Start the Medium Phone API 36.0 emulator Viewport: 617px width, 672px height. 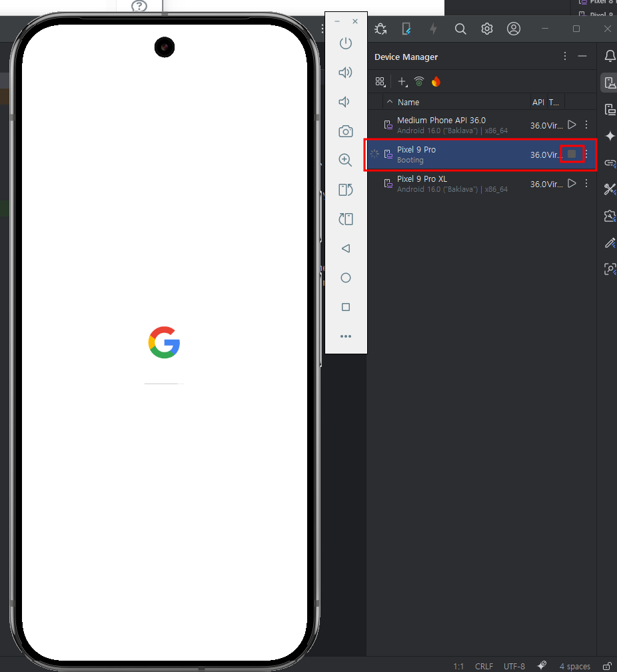click(572, 125)
